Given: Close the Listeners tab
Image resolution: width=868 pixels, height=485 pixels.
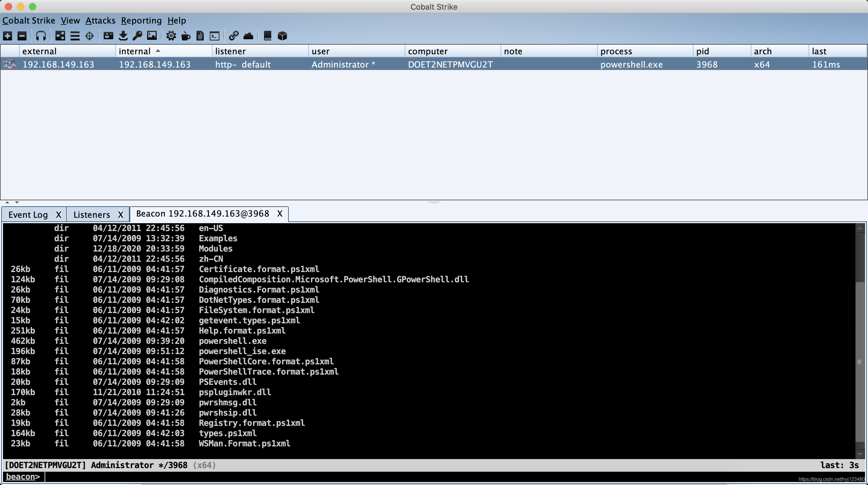Looking at the screenshot, I should (x=121, y=215).
